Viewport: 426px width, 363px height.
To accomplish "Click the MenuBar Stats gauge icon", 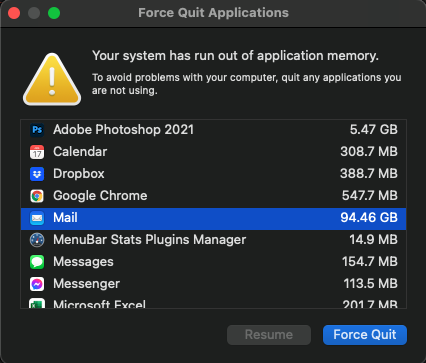I will click(37, 240).
